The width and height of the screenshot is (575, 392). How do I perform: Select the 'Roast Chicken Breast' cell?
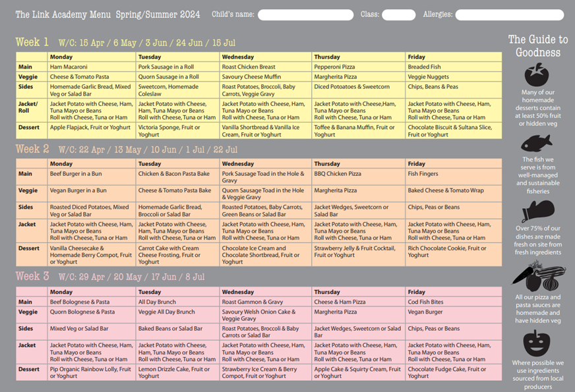pos(266,67)
